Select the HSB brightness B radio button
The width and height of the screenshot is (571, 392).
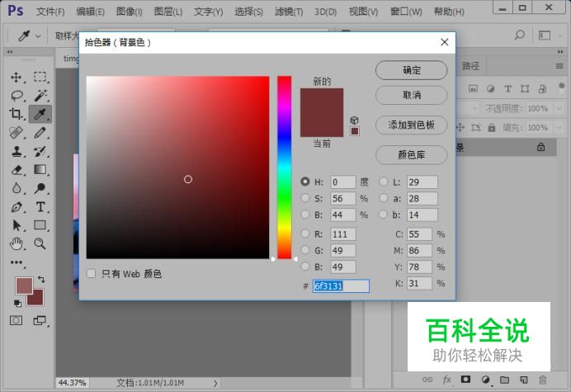305,215
